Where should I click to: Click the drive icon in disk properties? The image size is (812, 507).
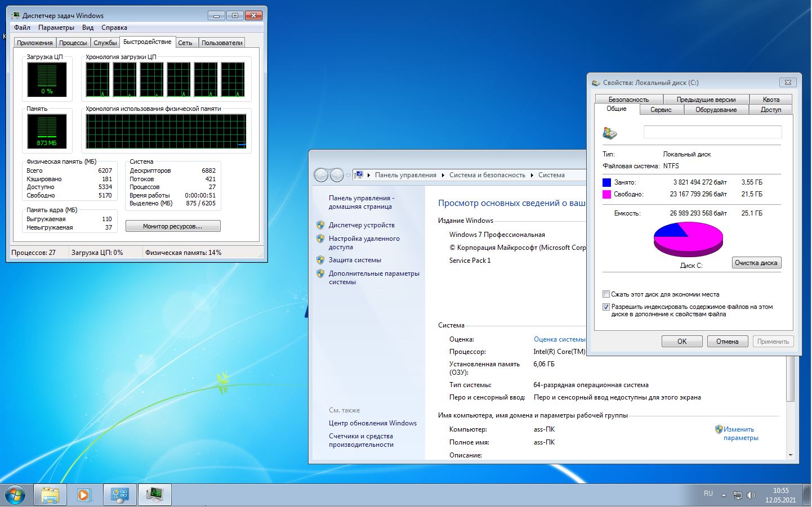click(610, 133)
